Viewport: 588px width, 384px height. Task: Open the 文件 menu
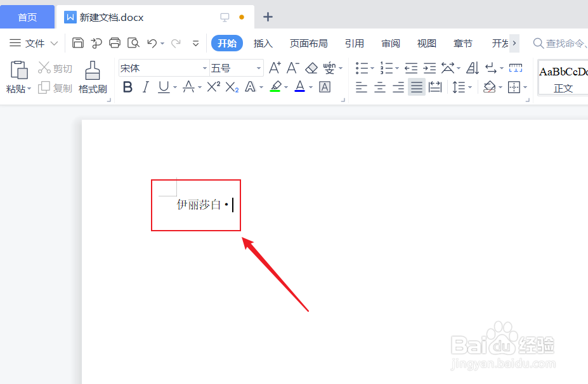click(34, 43)
